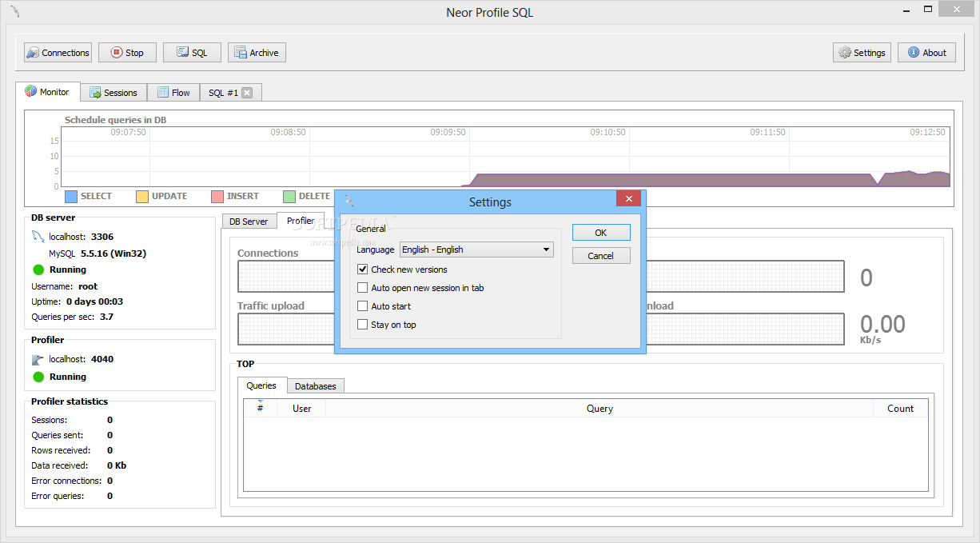
Task: Select the Databases tab in TOP
Action: [x=316, y=386]
